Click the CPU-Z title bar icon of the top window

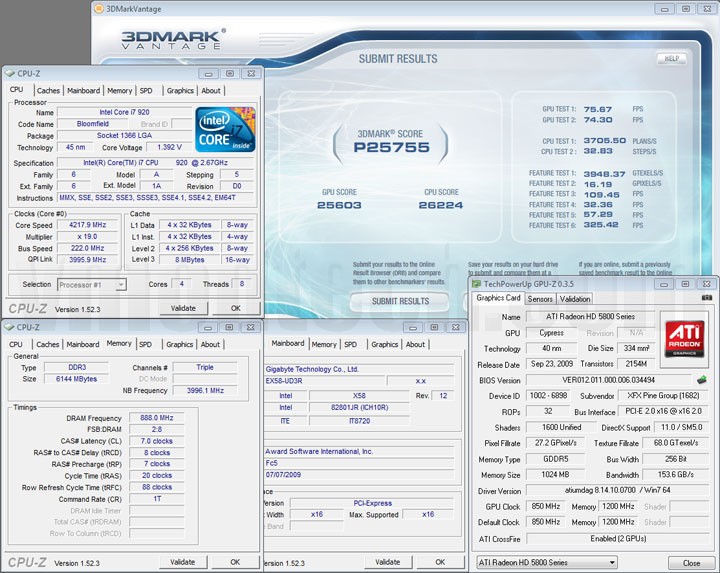click(9, 73)
